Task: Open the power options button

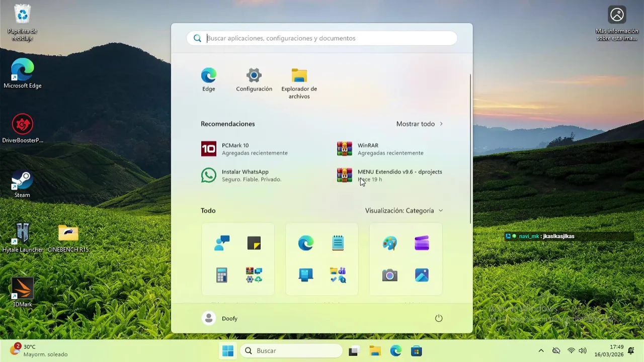Action: [439, 318]
